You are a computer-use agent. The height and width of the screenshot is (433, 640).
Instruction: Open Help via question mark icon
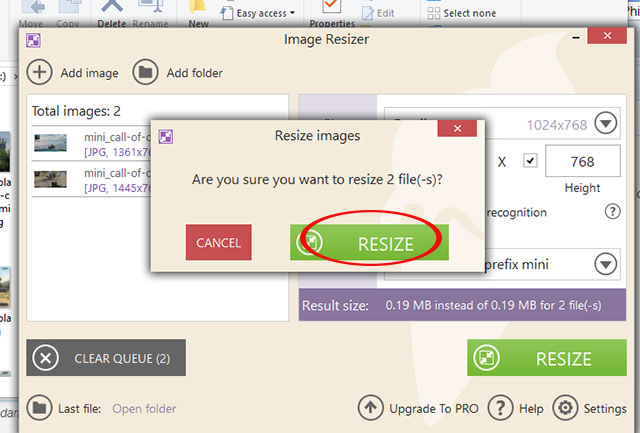point(500,408)
